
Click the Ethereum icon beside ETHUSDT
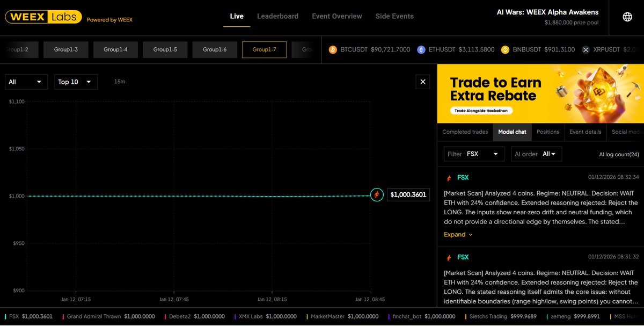[x=421, y=49]
